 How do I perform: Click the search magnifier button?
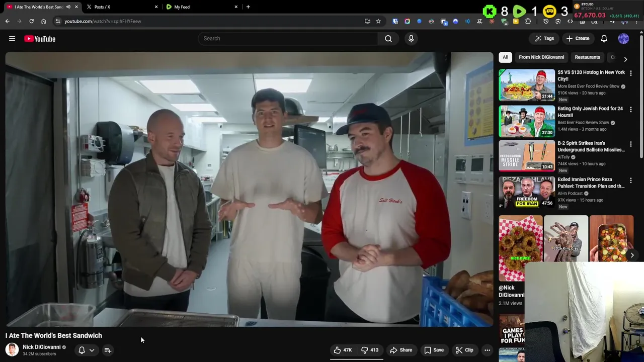(x=388, y=39)
